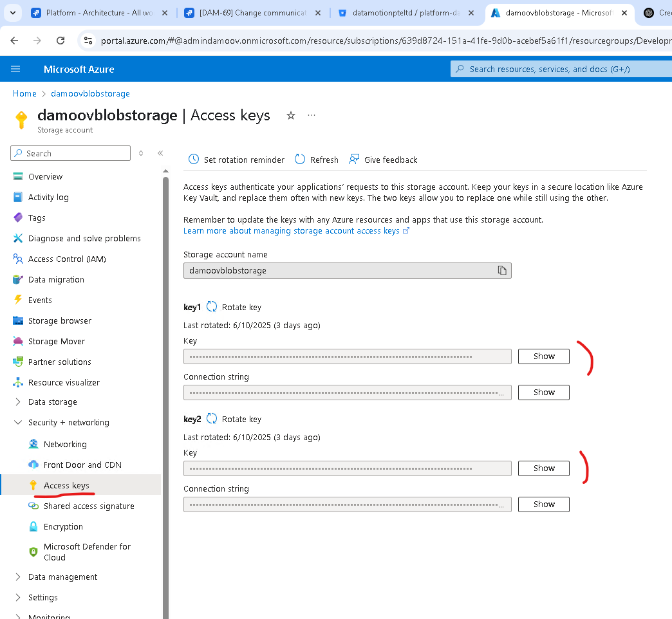Image resolution: width=672 pixels, height=619 pixels.
Task: Open the tab search dropdown arrow
Action: (x=13, y=13)
